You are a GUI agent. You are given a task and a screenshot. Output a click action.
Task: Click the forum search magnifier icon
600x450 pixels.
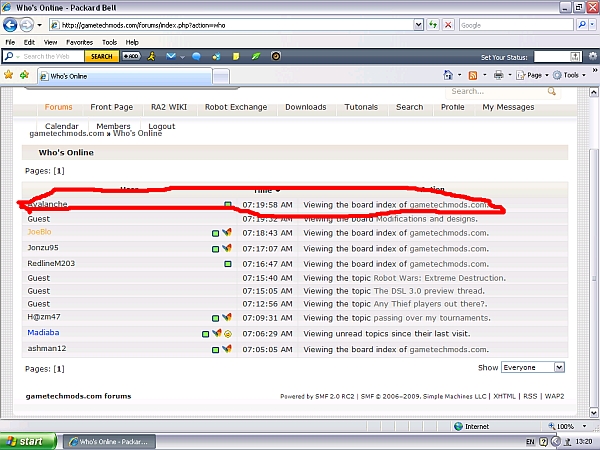(551, 91)
